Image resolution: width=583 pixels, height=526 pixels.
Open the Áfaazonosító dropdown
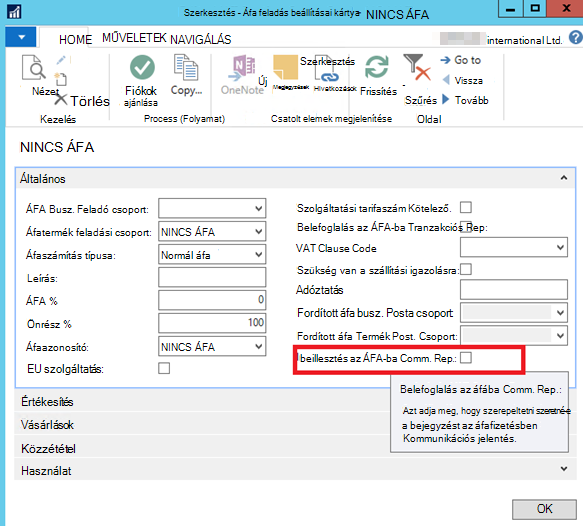tap(259, 346)
